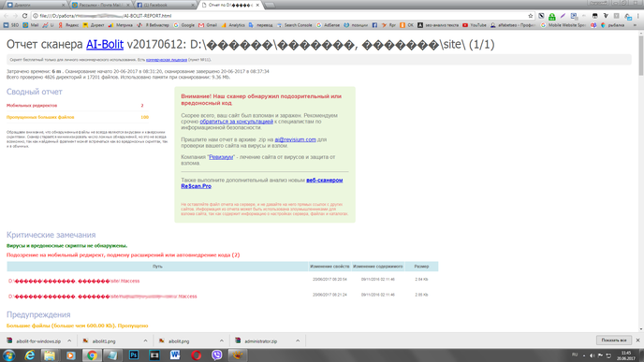Switch to the Mail.ru inbox tab
Viewport: 644px width, 362px height.
[101, 5]
